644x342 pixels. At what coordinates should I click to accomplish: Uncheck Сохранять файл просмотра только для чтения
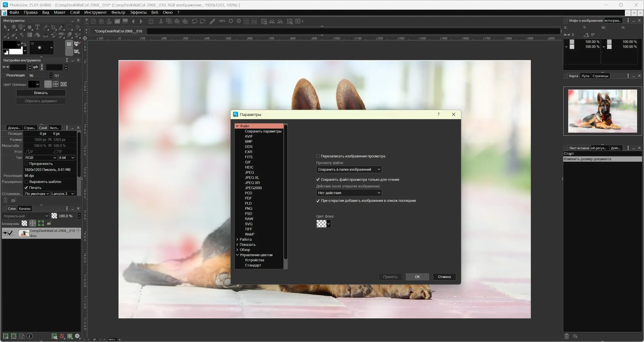click(x=318, y=180)
